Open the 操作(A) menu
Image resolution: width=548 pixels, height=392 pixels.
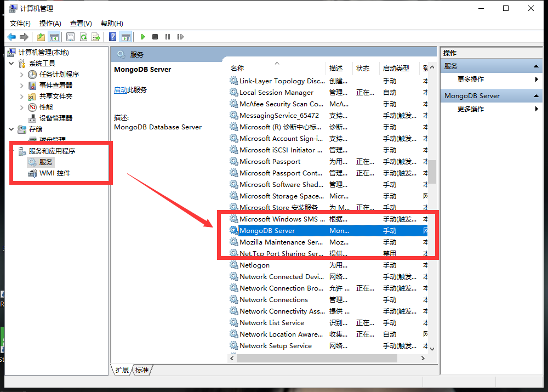(x=50, y=24)
